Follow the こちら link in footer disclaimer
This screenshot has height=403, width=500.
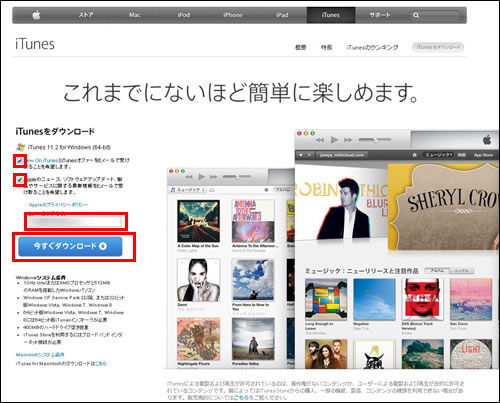240,397
